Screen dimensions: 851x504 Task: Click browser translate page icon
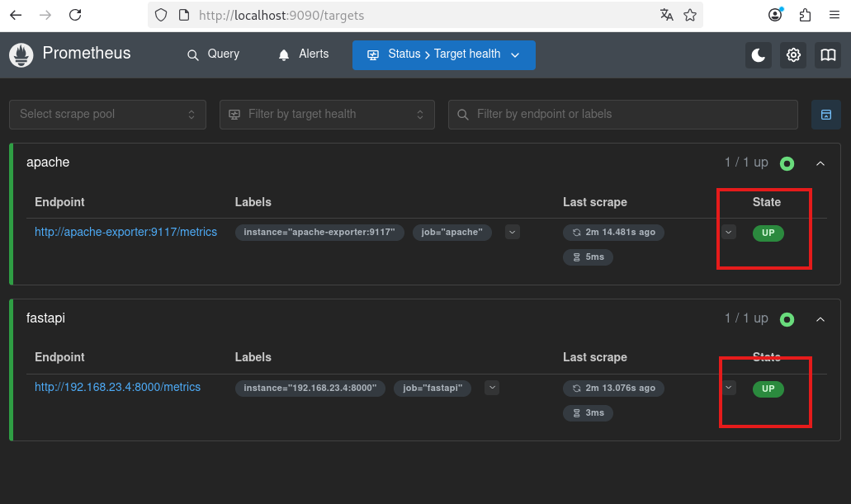(667, 15)
